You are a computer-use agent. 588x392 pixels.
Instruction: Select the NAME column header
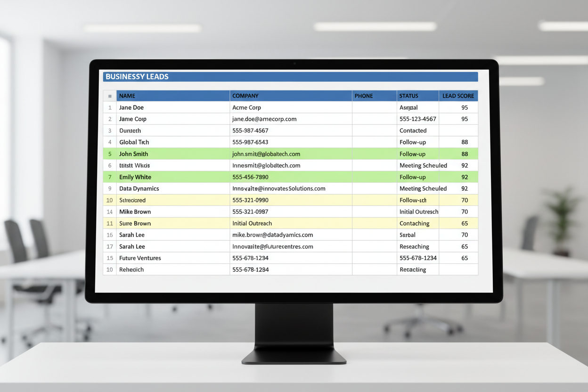(x=173, y=96)
